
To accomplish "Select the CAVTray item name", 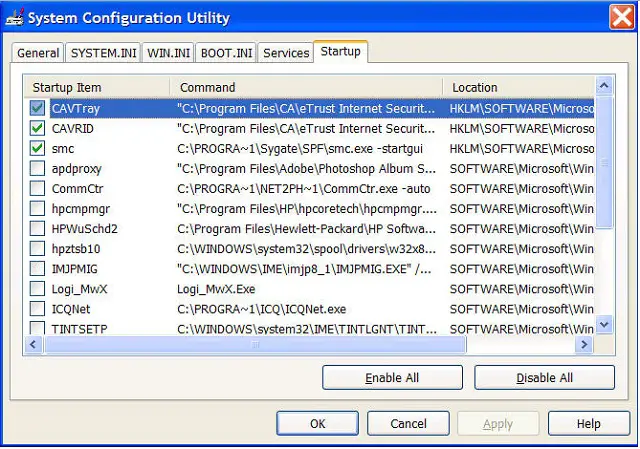I will [x=76, y=109].
